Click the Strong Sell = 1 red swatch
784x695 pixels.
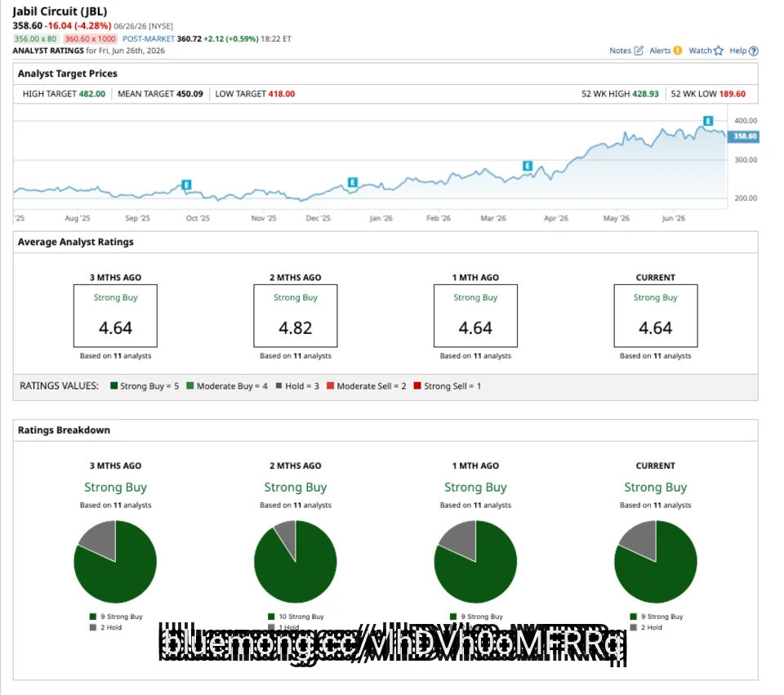[x=417, y=385]
